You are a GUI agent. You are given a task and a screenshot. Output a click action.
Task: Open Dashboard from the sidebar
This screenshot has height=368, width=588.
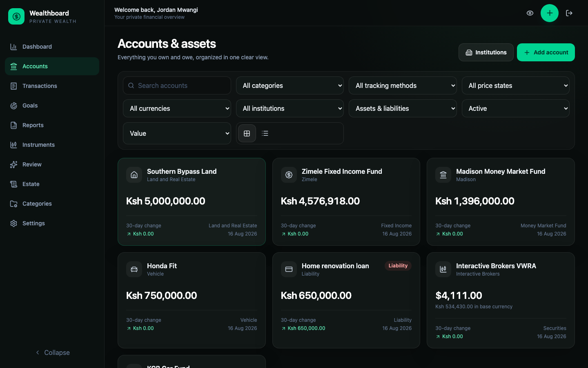52,47
